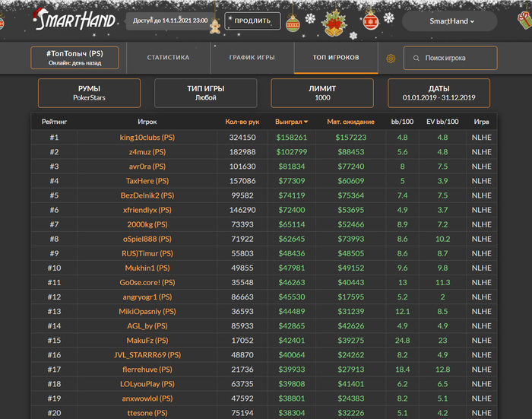This screenshot has height=419, width=532.
Task: Sort table by Мат. ожидание column
Action: tap(350, 122)
